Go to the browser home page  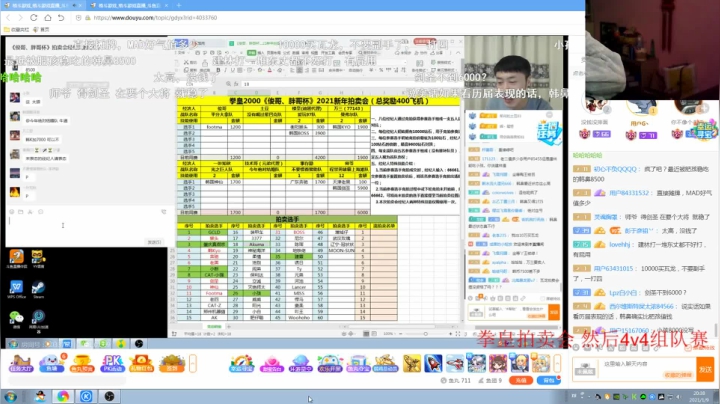[48, 17]
